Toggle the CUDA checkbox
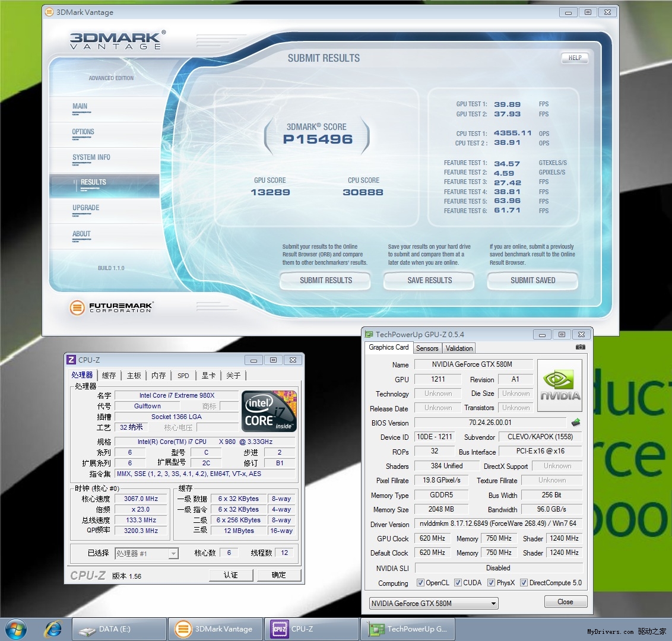 (458, 583)
